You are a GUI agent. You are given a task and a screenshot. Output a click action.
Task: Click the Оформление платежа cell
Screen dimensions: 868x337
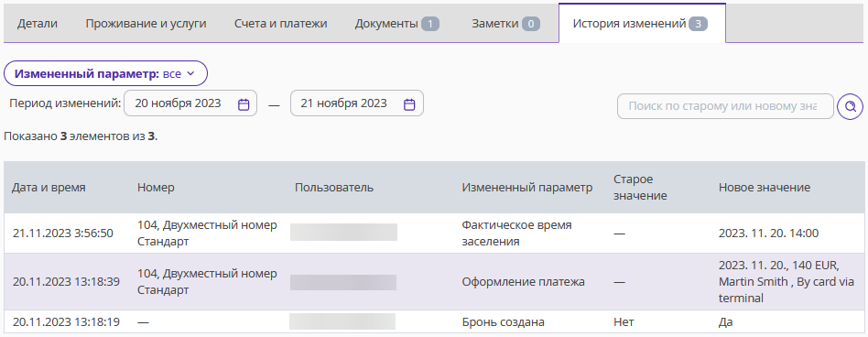pos(523,282)
